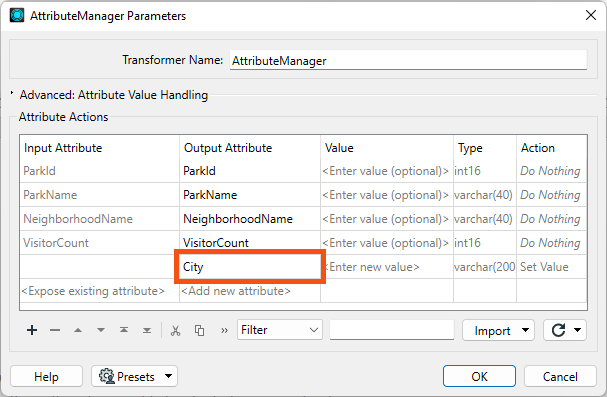This screenshot has width=607, height=397.
Task: Click Do Nothing action for VisitorCount
Action: point(552,243)
